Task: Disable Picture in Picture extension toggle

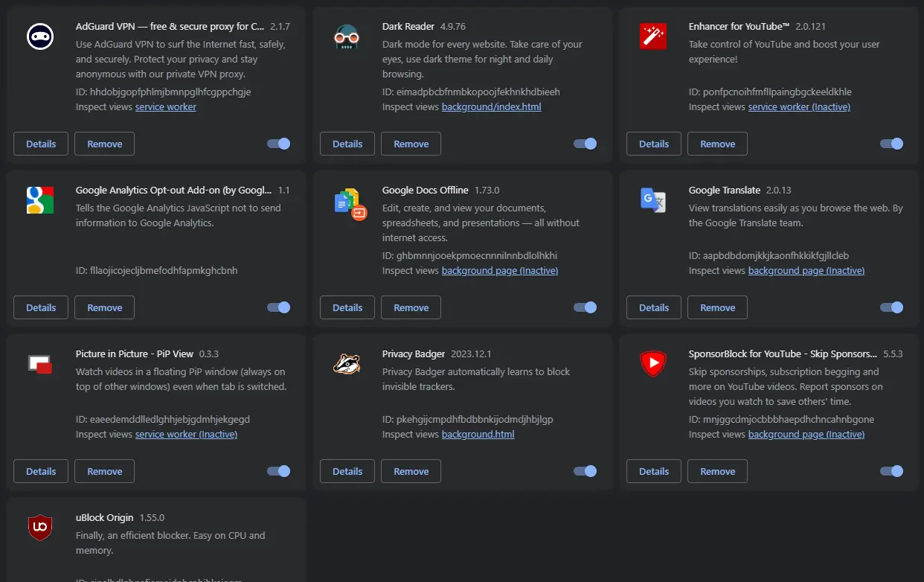Action: click(279, 471)
